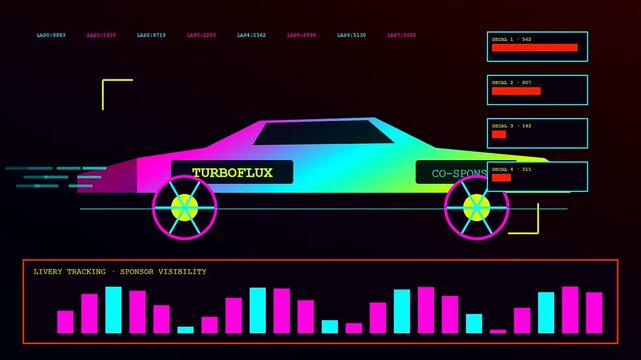The image size is (641, 360).
Task: Select the magenta LAP3 readout
Action: (x=201, y=35)
